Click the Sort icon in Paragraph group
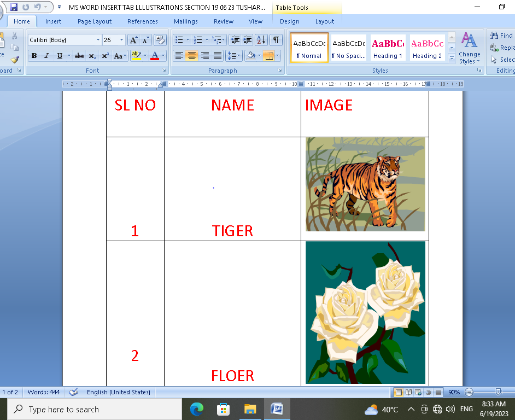 pyautogui.click(x=261, y=40)
